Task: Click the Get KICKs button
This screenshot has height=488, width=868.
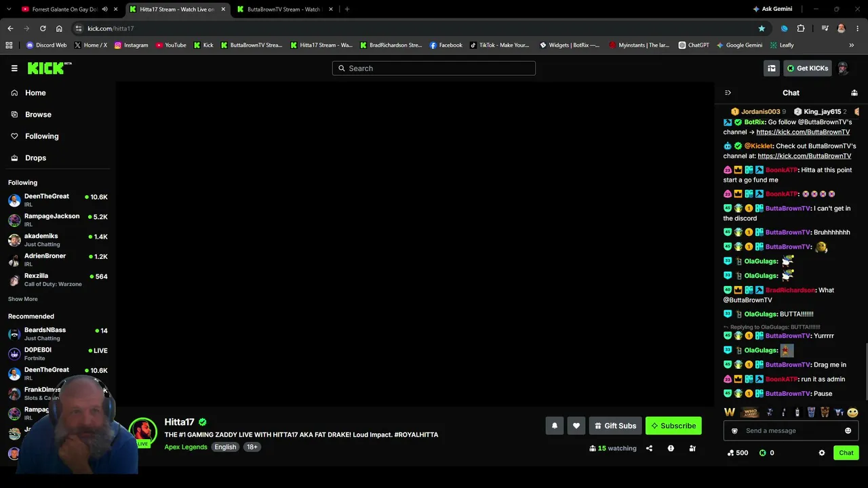Action: coord(808,68)
